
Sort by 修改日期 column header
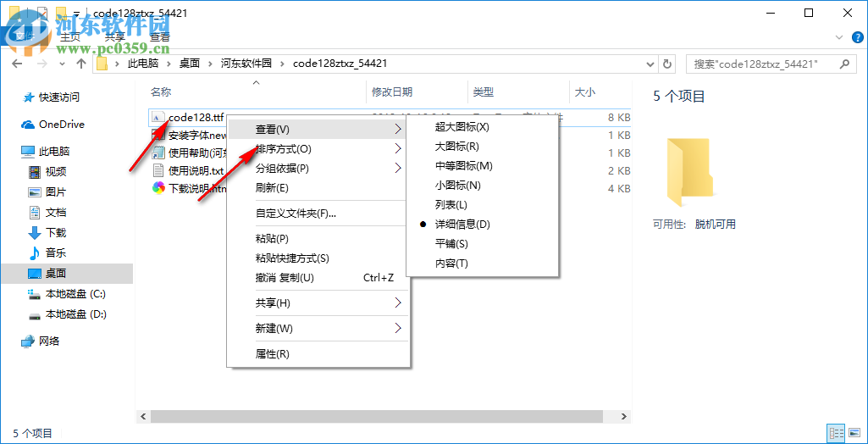tap(392, 92)
